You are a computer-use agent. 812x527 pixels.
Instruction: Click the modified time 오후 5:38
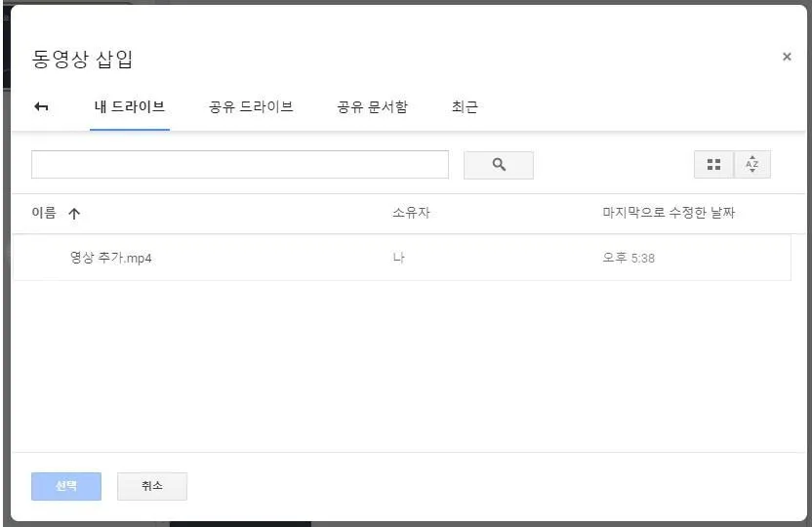point(629,258)
